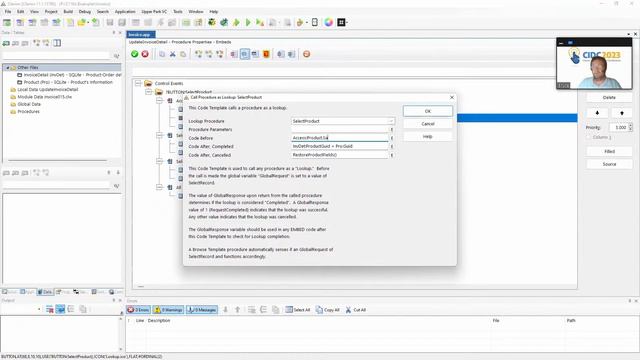Click into the Code After, Completed field
The width and height of the screenshot is (640, 360).
(x=340, y=147)
